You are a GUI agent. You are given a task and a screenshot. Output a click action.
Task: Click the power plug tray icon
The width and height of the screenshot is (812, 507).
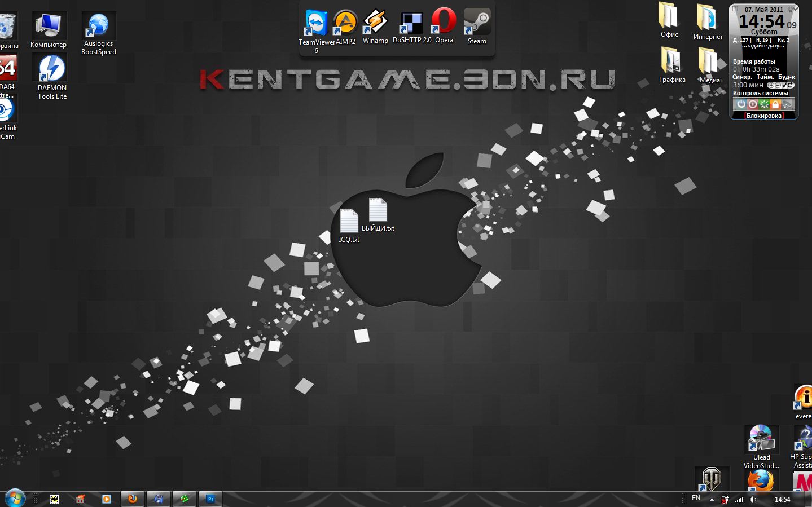click(725, 500)
